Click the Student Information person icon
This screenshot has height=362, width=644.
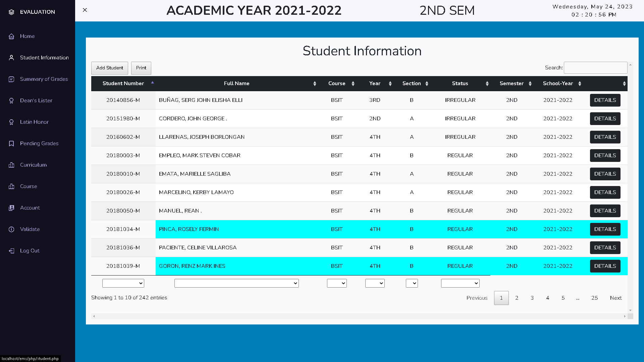pyautogui.click(x=11, y=58)
